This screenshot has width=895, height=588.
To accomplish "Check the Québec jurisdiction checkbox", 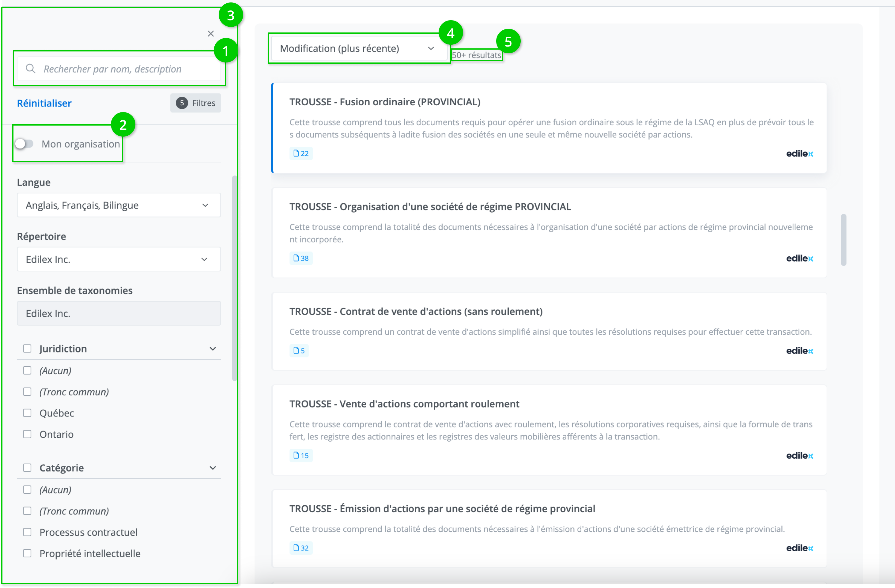I will [27, 413].
